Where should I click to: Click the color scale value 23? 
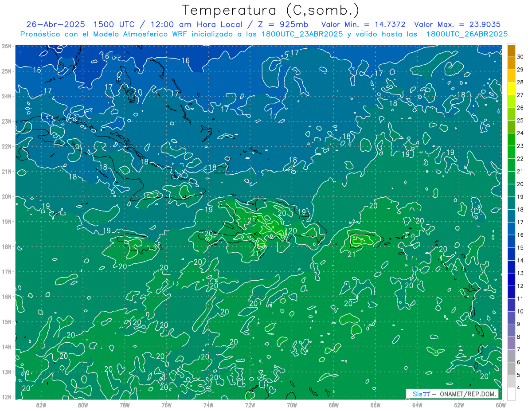point(520,146)
